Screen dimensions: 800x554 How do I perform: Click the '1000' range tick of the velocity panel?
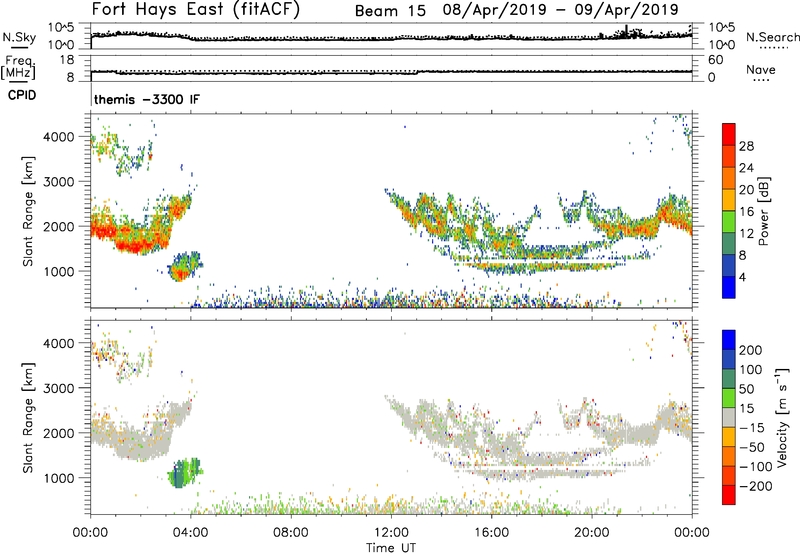(x=59, y=478)
